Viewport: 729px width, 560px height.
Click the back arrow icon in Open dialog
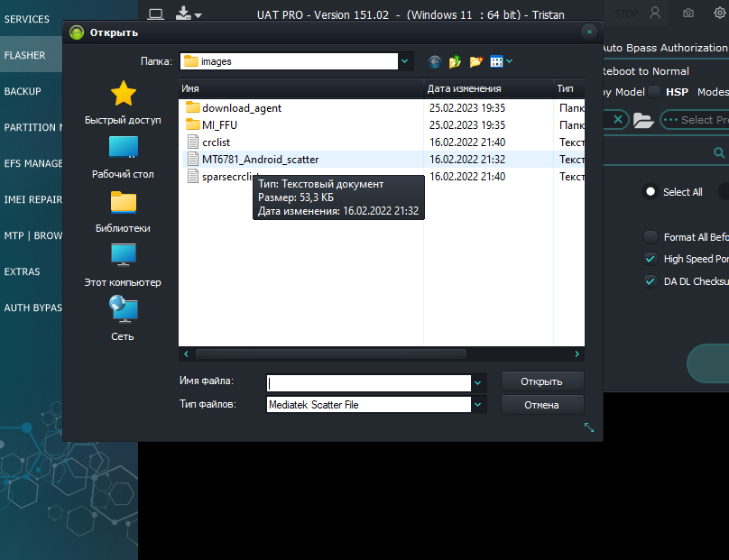click(435, 61)
